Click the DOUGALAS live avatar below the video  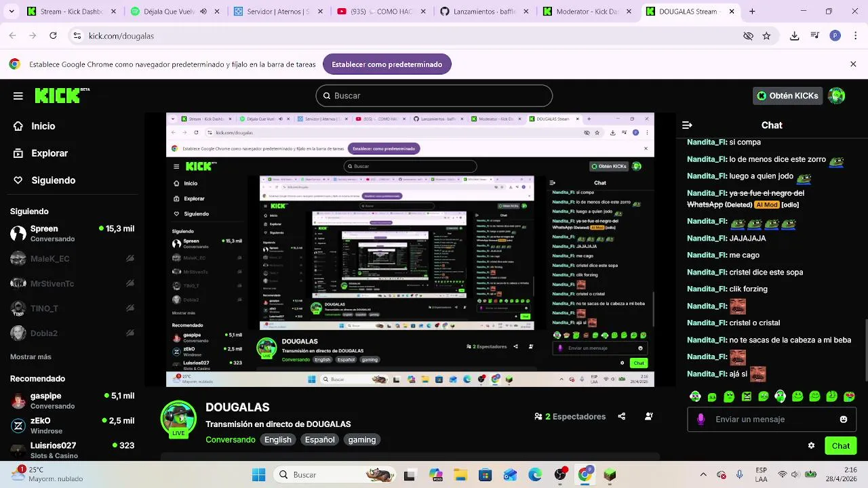(x=178, y=418)
